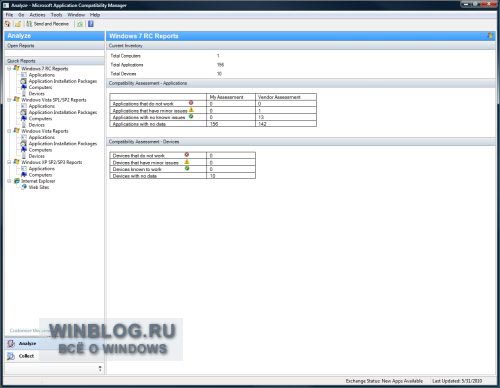The image size is (500, 388).
Task: Click the green check icon beside Applications no known issues
Action: click(x=191, y=116)
